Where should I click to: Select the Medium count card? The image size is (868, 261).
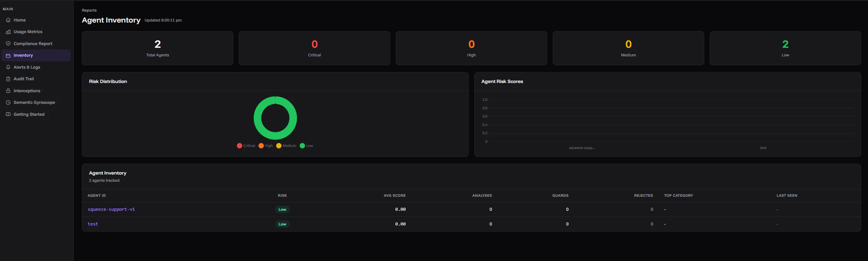point(628,48)
